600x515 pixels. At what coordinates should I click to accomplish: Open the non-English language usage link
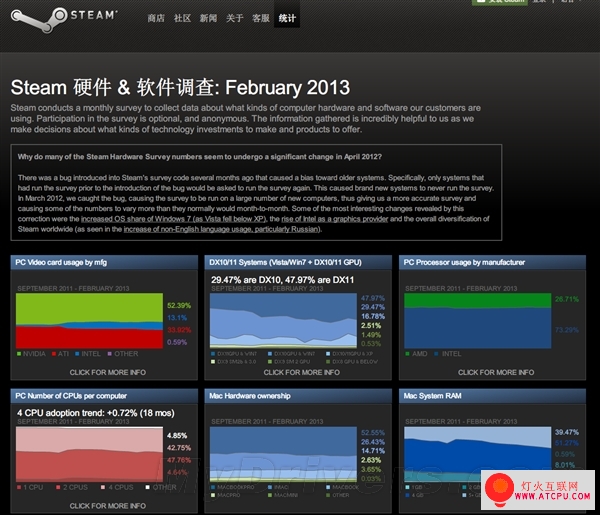coord(222,229)
